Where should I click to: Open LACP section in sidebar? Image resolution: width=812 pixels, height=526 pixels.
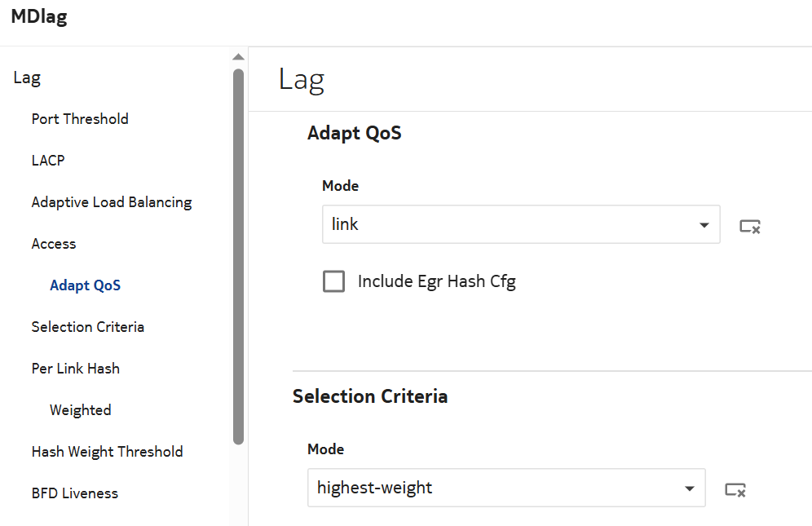(x=48, y=161)
